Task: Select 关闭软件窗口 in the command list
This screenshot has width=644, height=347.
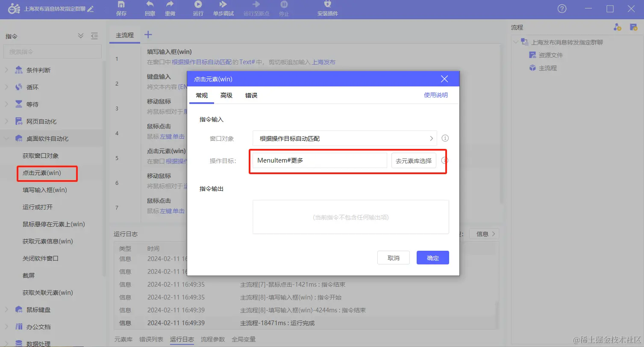Action: 41,258
